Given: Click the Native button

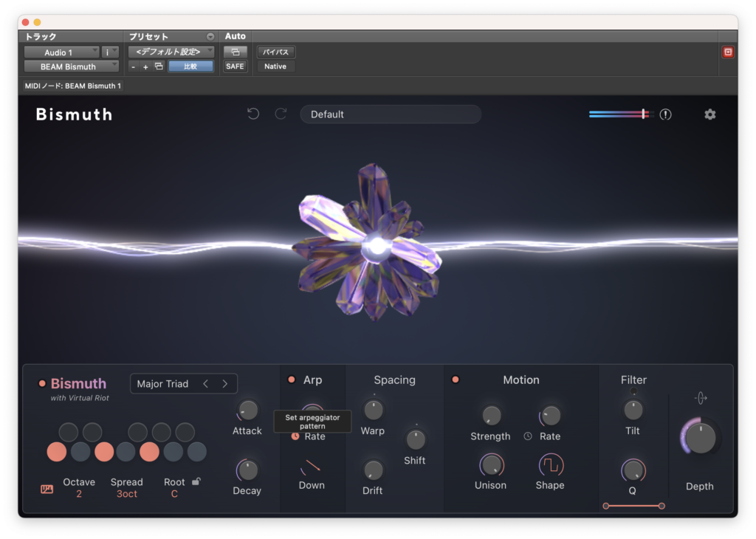Looking at the screenshot, I should 276,66.
